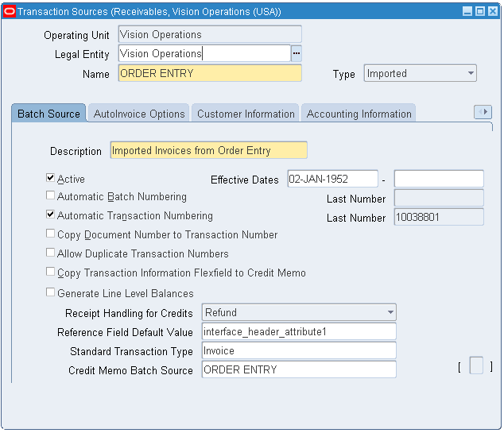Click the Description field
Viewport: 504px width, 433px height.
[208, 150]
